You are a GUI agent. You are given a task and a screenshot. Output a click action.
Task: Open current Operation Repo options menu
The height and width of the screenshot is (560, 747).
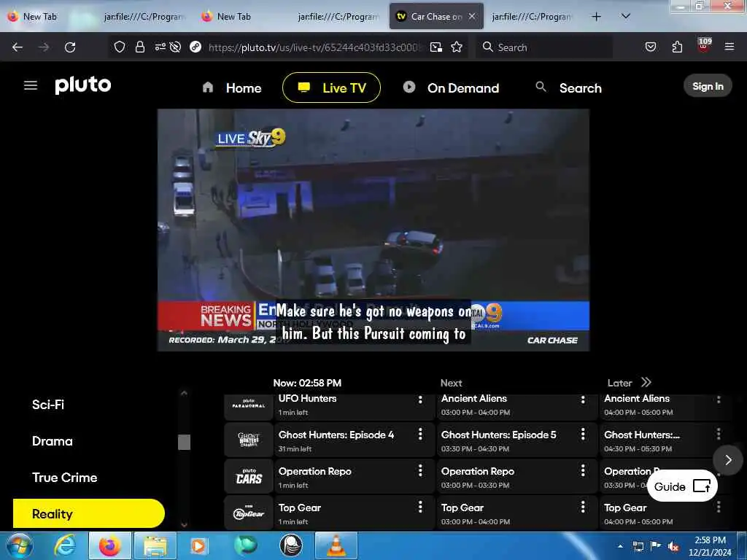[420, 470]
